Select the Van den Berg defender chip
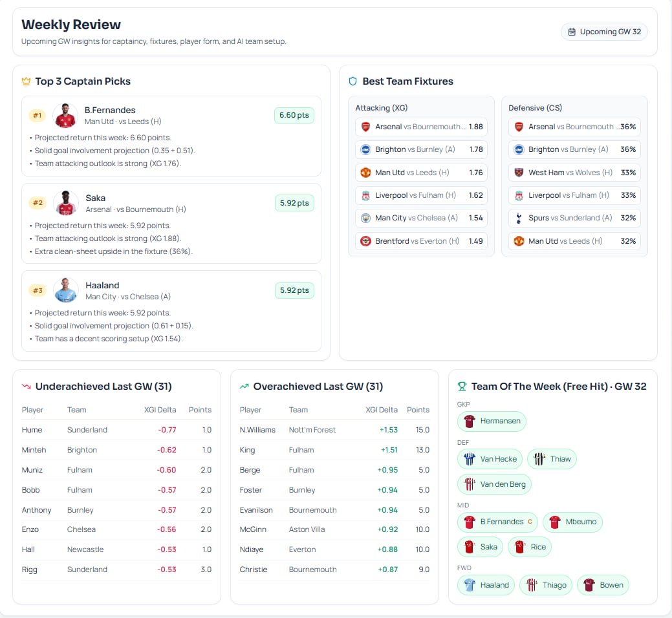The height and width of the screenshot is (618, 672). tap(494, 484)
